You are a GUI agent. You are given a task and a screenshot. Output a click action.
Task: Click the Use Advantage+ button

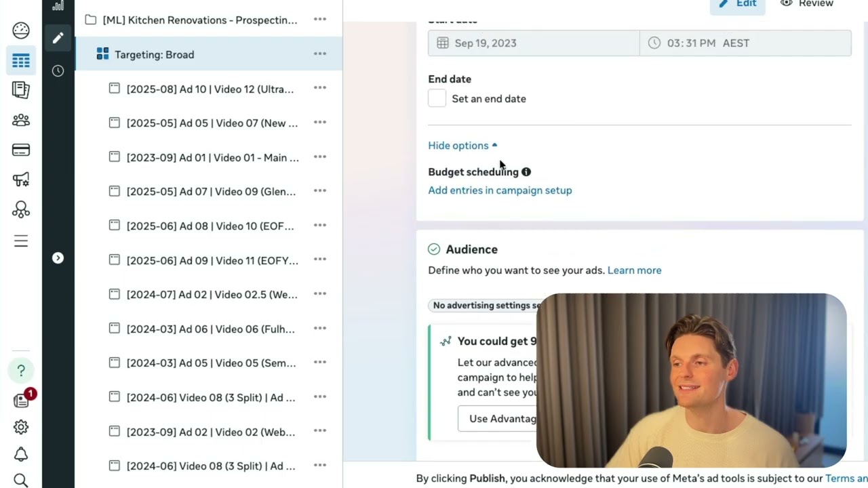[x=497, y=419]
